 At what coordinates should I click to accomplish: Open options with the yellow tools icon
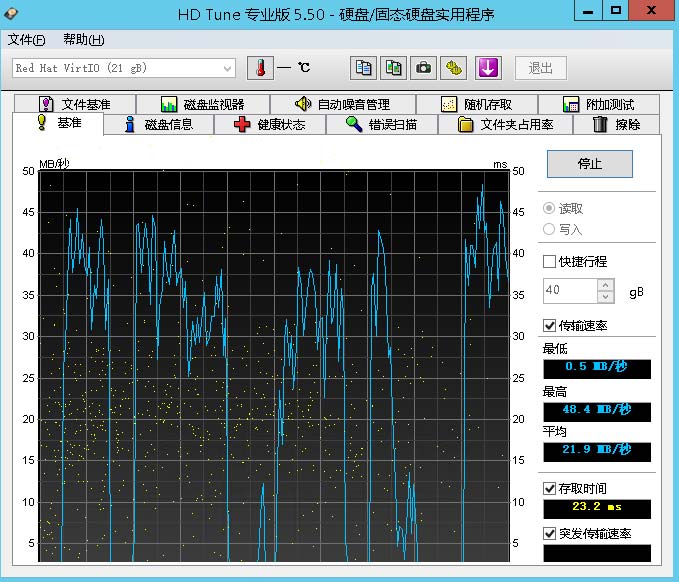pos(453,68)
